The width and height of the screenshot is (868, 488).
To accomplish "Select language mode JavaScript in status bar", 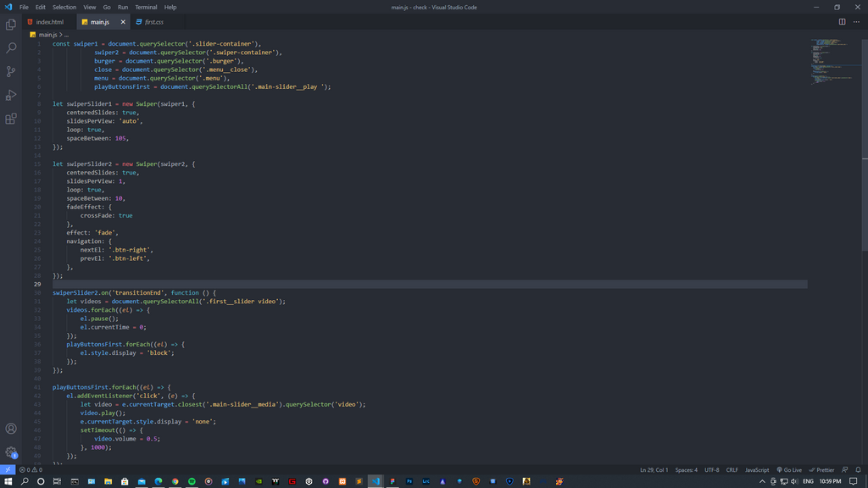I will 757,469.
